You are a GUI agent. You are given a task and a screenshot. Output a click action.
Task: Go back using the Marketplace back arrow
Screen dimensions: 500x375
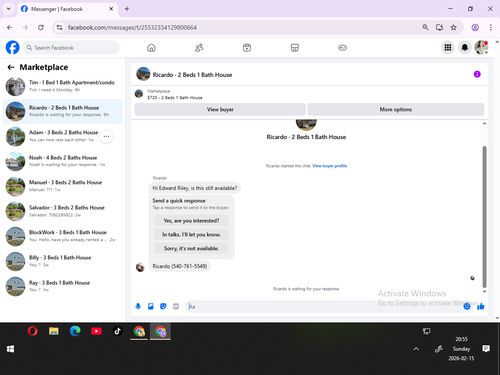[11, 67]
